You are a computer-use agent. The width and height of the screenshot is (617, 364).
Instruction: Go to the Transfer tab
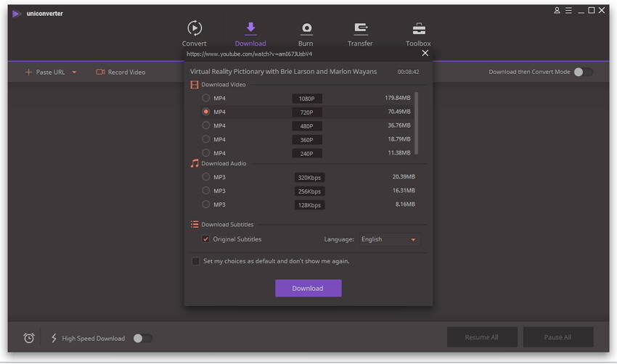[360, 34]
